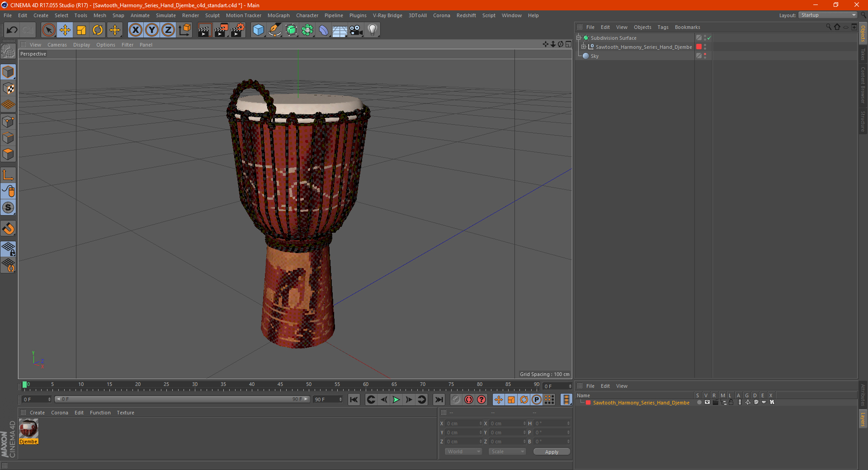Click the timeline preview range slider
The width and height of the screenshot is (868, 470).
point(182,399)
